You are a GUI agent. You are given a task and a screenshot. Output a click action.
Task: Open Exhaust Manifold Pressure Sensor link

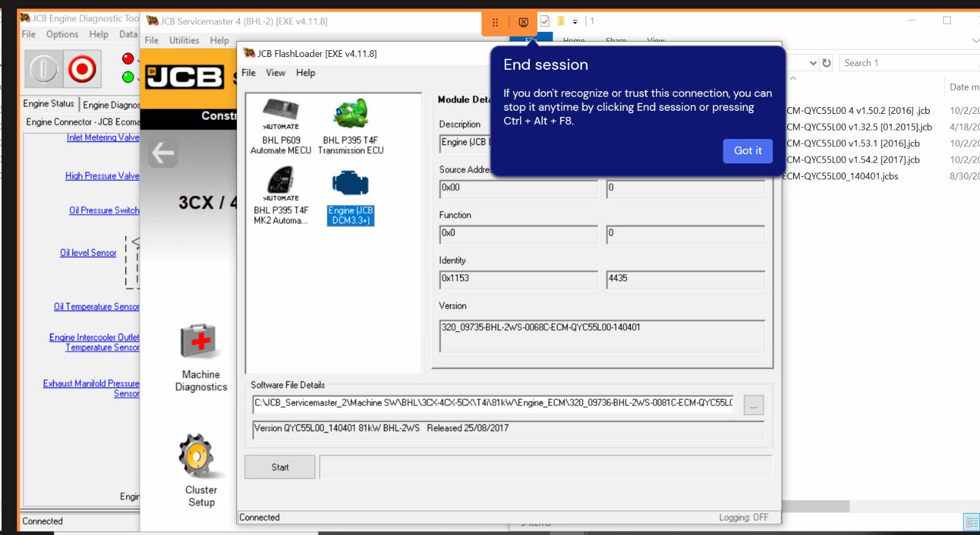point(91,389)
